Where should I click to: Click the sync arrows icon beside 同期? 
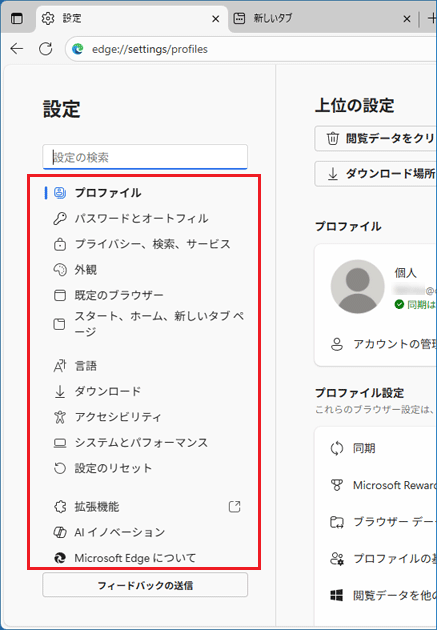click(337, 448)
